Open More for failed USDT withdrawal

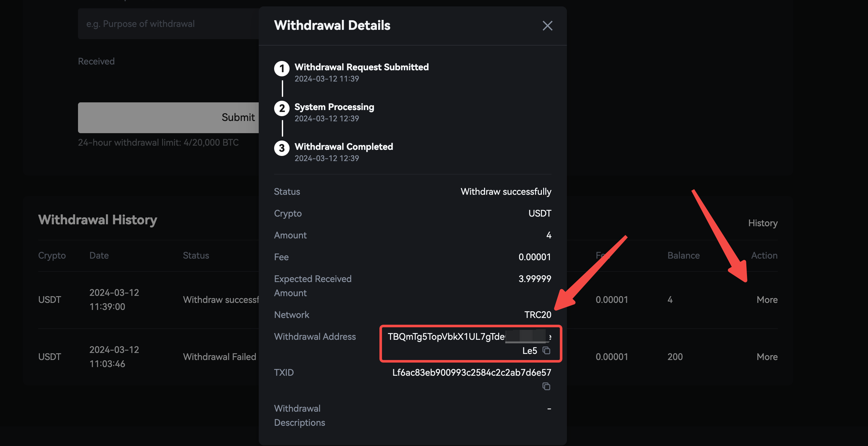click(767, 357)
